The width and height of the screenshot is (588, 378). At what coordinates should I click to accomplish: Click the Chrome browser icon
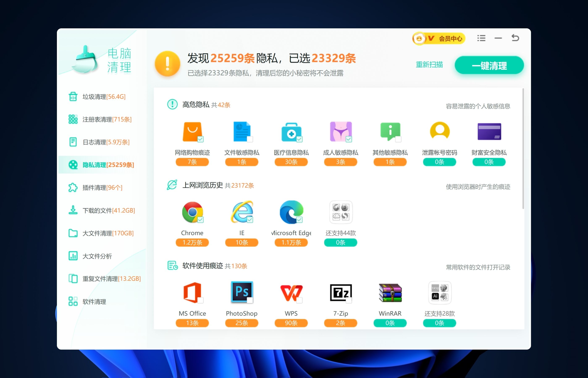(x=192, y=212)
